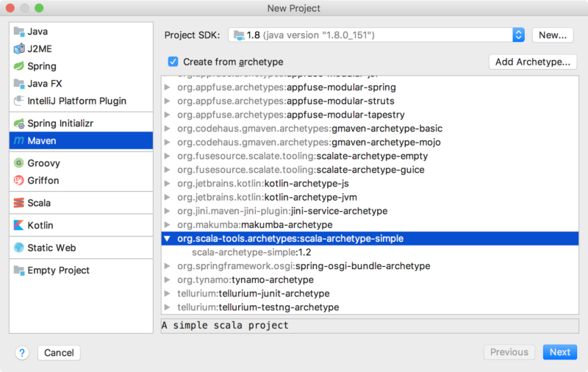Select the Kotlin project icon
This screenshot has width=588, height=372.
pos(19,226)
